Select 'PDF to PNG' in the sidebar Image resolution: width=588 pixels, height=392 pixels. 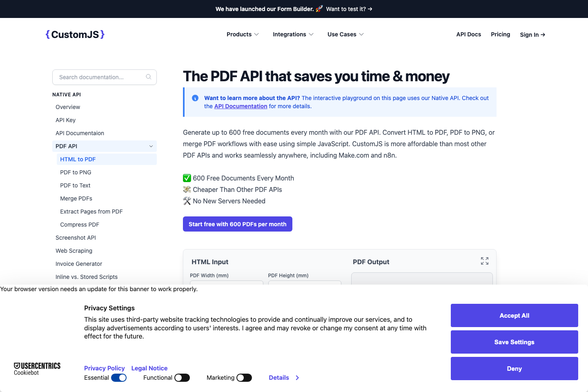point(76,172)
